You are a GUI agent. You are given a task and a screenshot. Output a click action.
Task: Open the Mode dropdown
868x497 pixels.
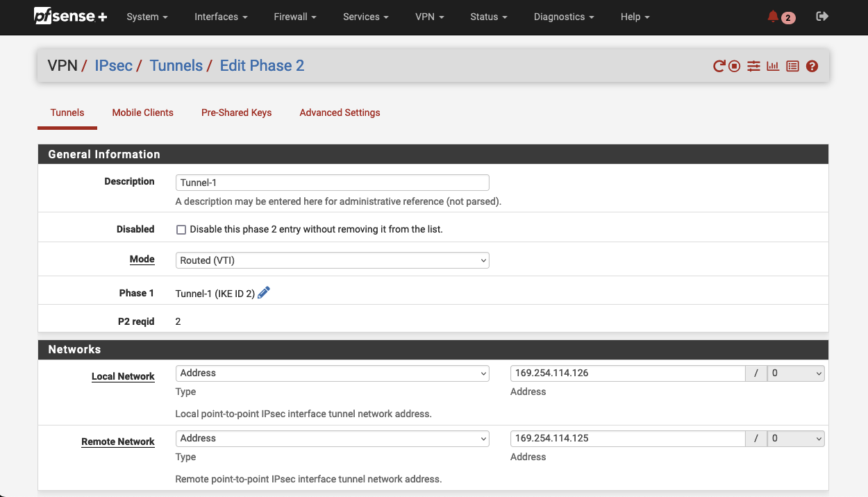tap(332, 260)
